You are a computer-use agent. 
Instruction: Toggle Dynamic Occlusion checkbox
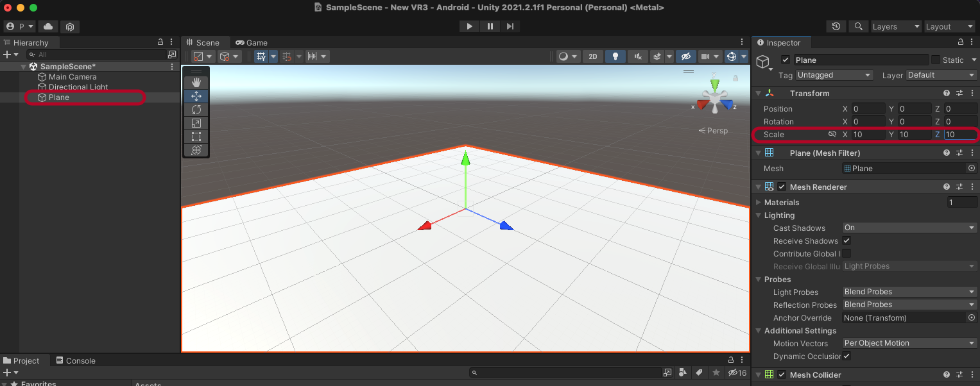pos(847,356)
